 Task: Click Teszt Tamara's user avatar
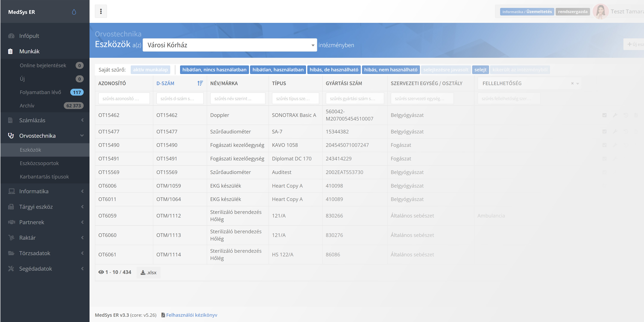click(x=600, y=12)
